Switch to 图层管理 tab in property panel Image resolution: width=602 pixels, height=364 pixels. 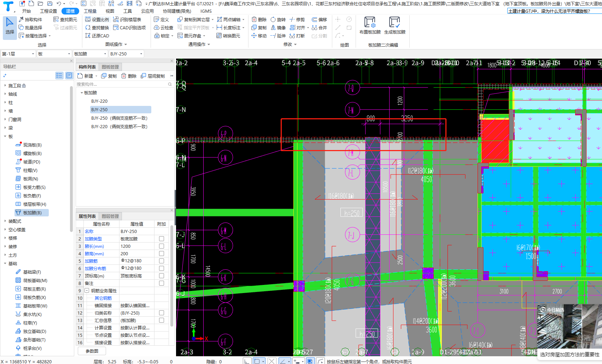point(110,216)
